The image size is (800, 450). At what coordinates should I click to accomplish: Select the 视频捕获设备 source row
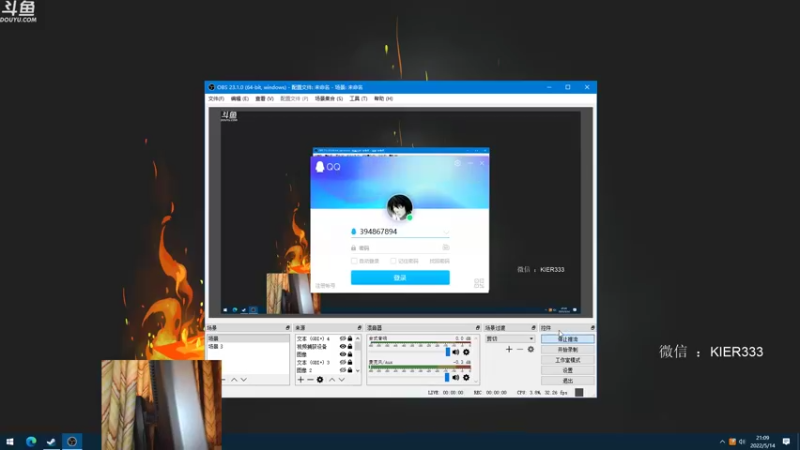[x=324, y=346]
